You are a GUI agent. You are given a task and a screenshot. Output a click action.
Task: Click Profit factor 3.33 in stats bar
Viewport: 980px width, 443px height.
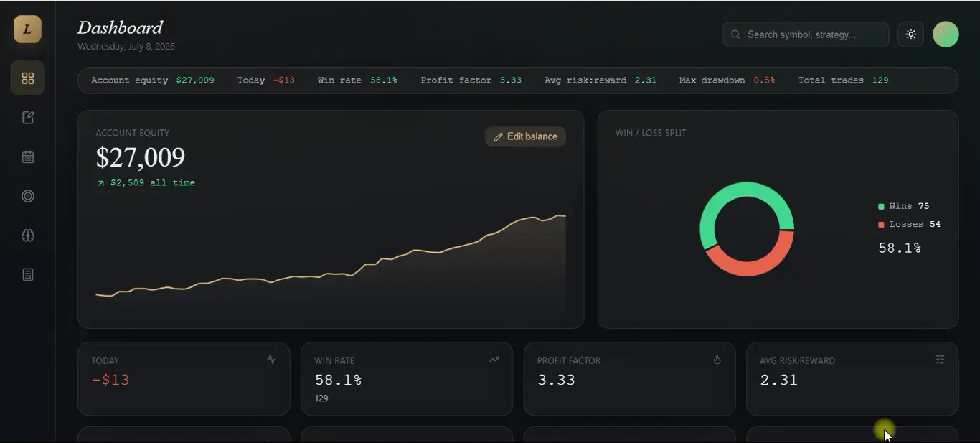click(x=471, y=80)
